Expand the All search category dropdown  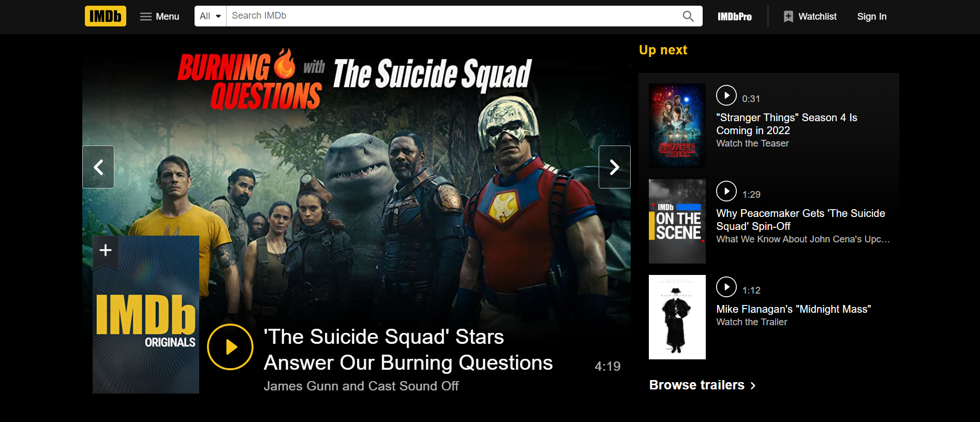211,16
